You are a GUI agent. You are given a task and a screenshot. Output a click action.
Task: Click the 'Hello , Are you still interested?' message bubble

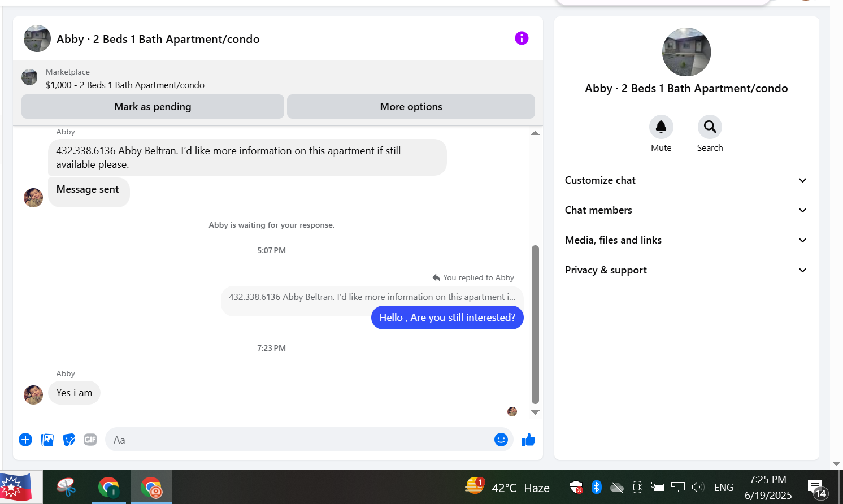tap(447, 318)
